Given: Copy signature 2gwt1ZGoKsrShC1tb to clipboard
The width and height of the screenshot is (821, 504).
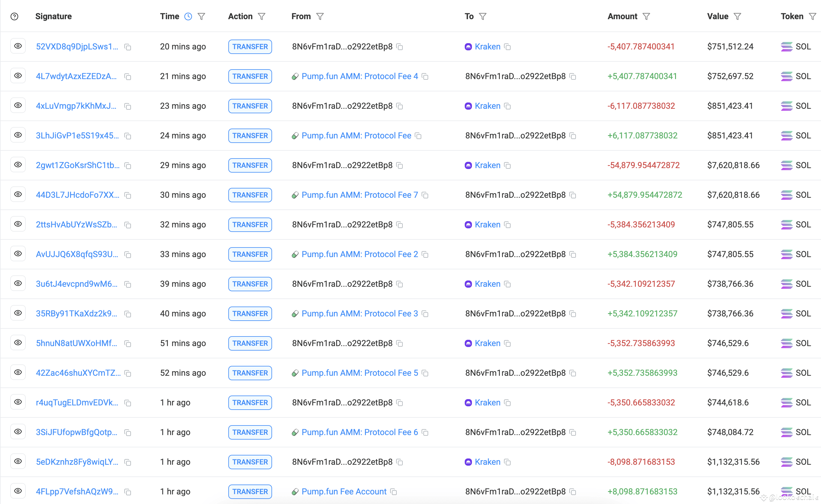Looking at the screenshot, I should [x=128, y=166].
